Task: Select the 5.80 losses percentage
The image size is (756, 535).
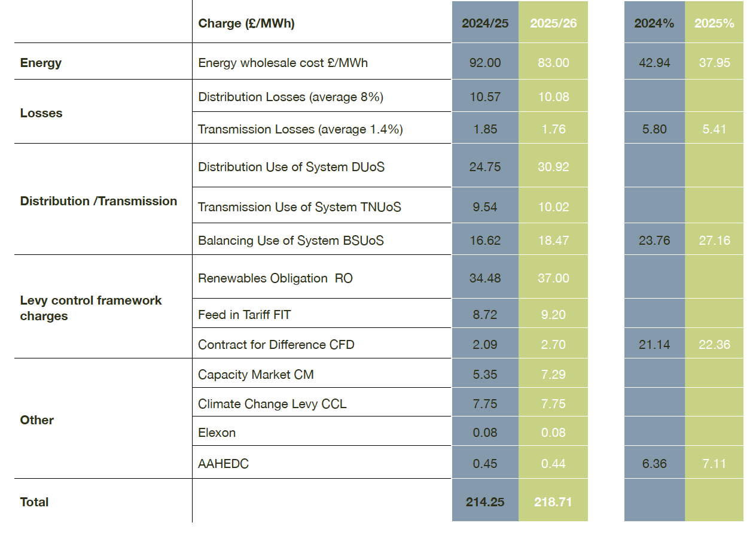Action: 654,129
